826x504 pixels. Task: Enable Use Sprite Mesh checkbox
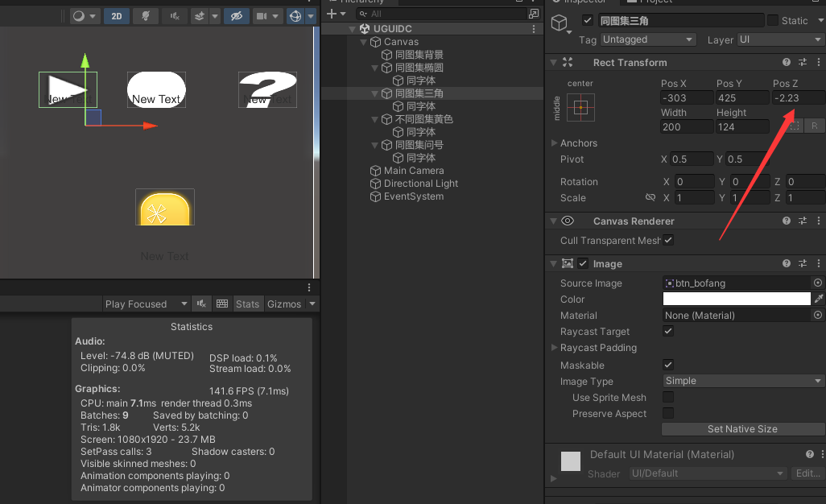[668, 397]
